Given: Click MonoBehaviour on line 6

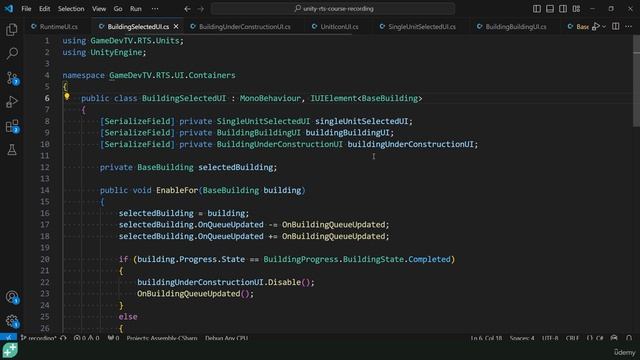Looking at the screenshot, I should pos(270,98).
